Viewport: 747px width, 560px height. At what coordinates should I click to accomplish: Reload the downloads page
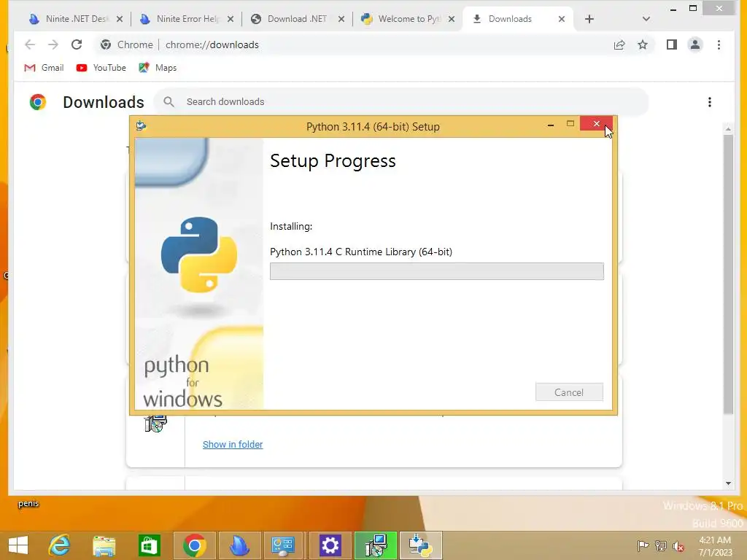(x=77, y=44)
